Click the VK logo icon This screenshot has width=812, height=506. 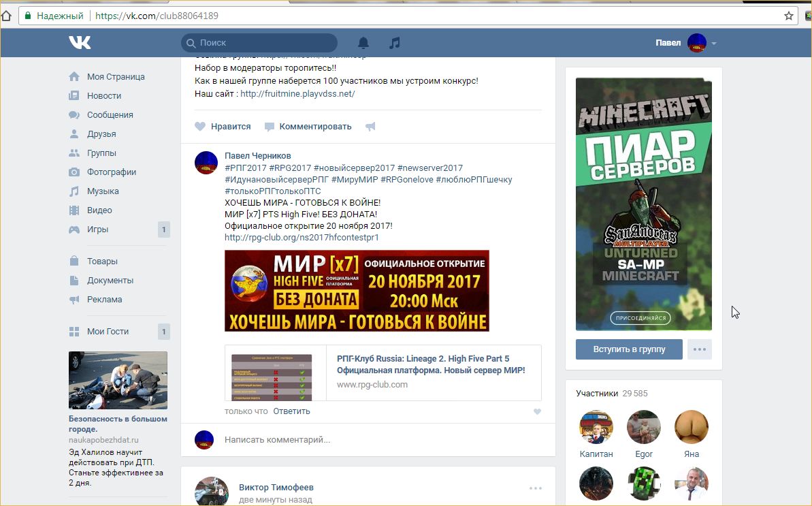coord(80,43)
